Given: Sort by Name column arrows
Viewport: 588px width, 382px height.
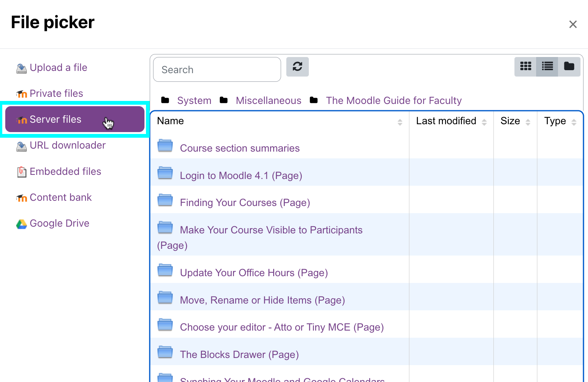Looking at the screenshot, I should pyautogui.click(x=400, y=122).
